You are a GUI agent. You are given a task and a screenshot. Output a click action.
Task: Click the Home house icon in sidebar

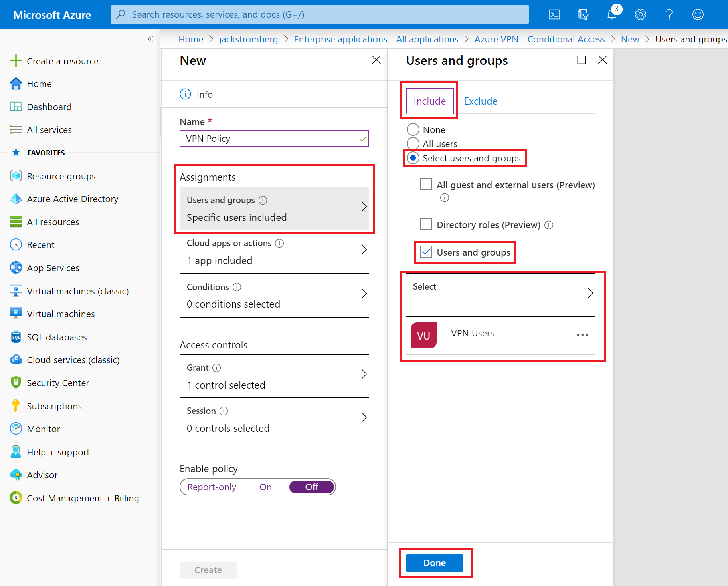(16, 84)
